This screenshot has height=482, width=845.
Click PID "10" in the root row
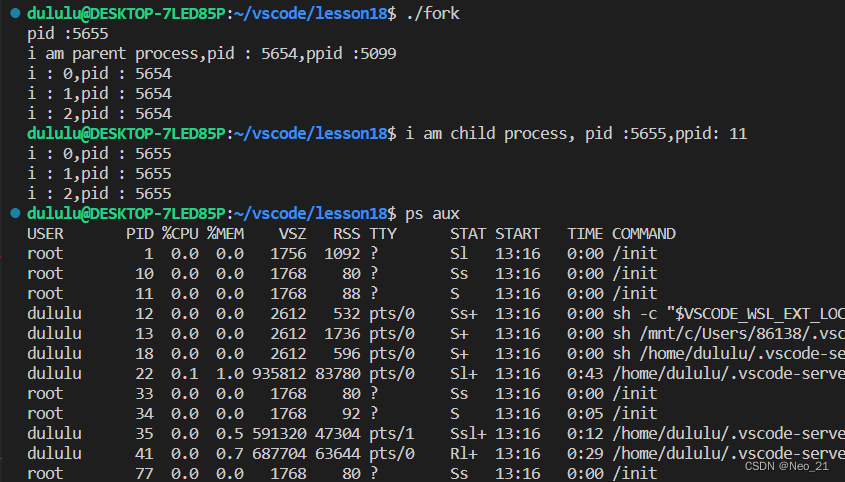coord(144,273)
